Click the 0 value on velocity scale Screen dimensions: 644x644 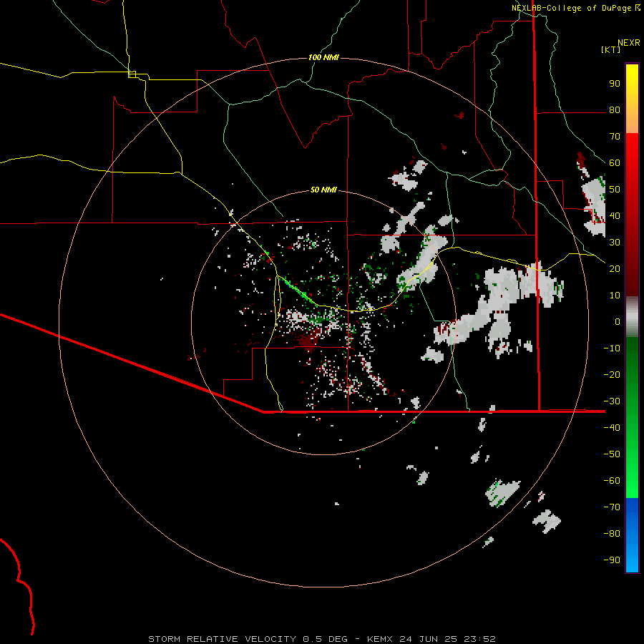click(618, 321)
